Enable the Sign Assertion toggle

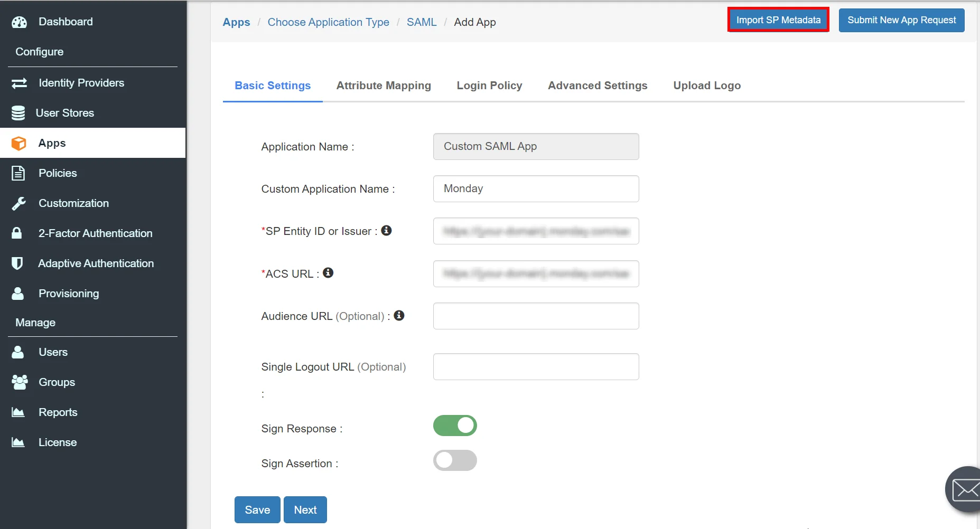pyautogui.click(x=455, y=460)
